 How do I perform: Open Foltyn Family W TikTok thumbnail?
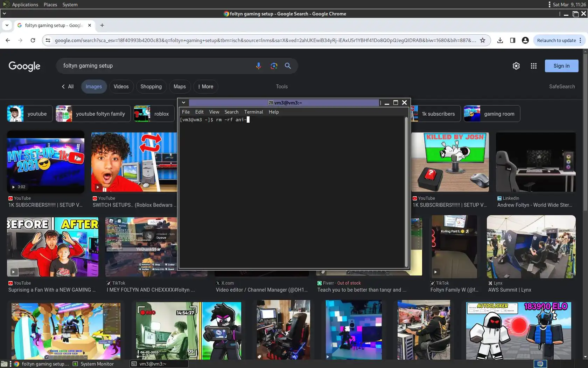pos(454,247)
